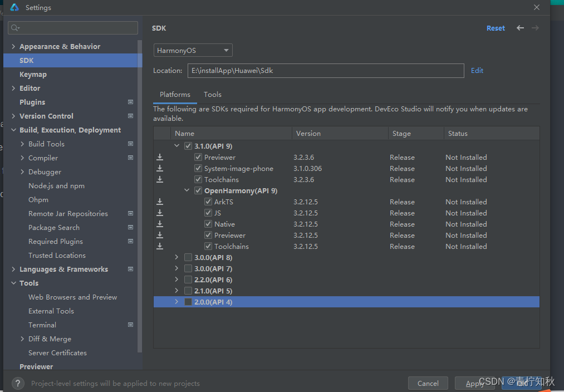Click download icon for JS row
The height and width of the screenshot is (392, 564).
click(x=160, y=213)
